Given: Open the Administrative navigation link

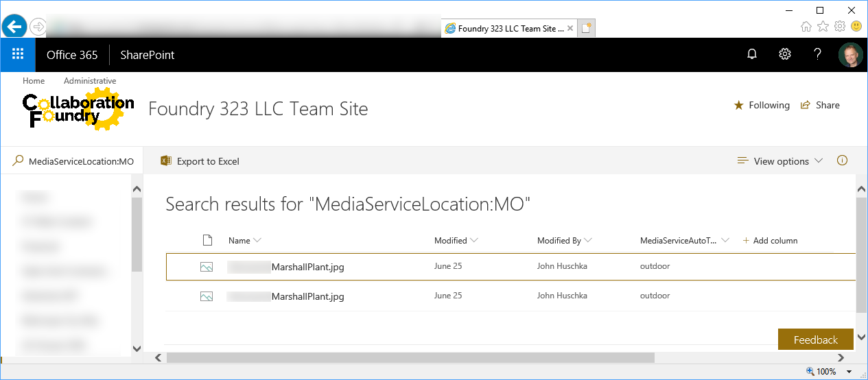Looking at the screenshot, I should pyautogui.click(x=90, y=81).
